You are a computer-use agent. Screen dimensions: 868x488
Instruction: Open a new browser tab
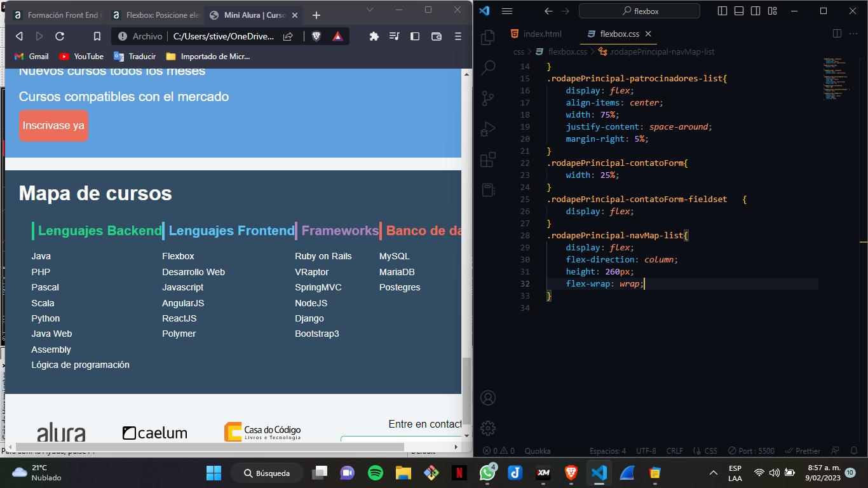tap(316, 15)
